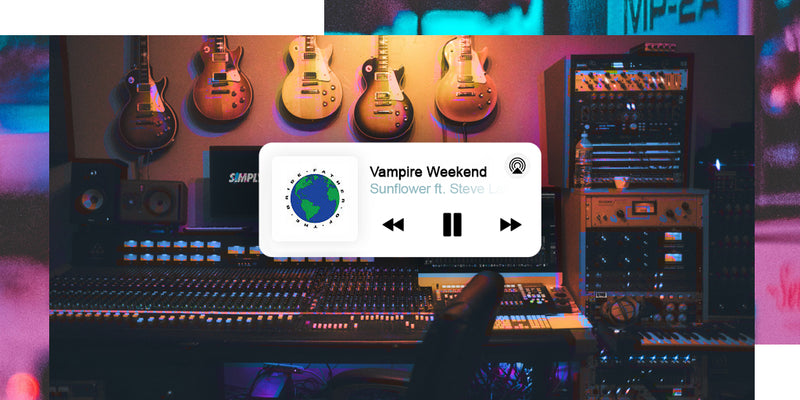The height and width of the screenshot is (400, 800).
Task: Open the globe album artwork thumbnail
Action: click(x=315, y=199)
